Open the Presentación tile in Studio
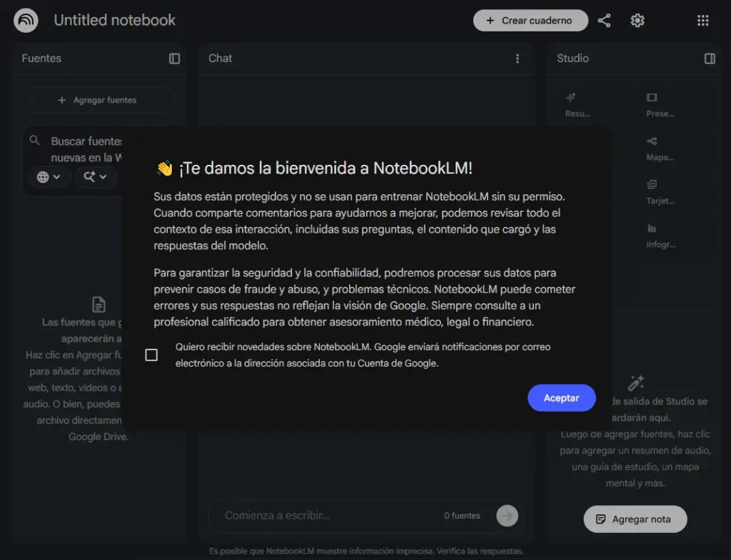This screenshot has height=560, width=731. coord(660,105)
